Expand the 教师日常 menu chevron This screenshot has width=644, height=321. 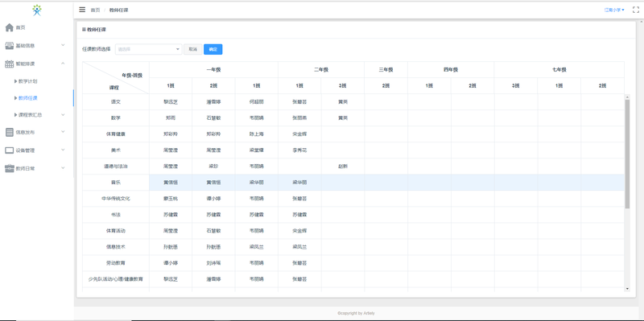pos(63,168)
